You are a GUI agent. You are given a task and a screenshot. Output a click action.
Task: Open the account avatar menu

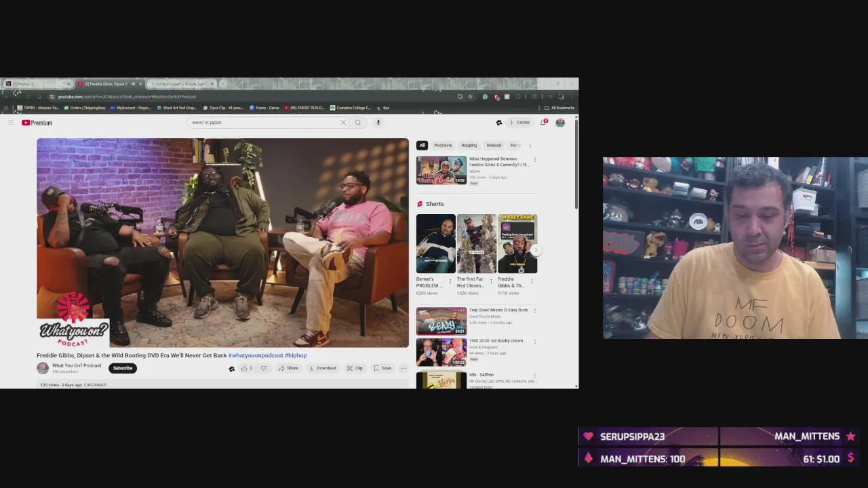[x=560, y=123]
